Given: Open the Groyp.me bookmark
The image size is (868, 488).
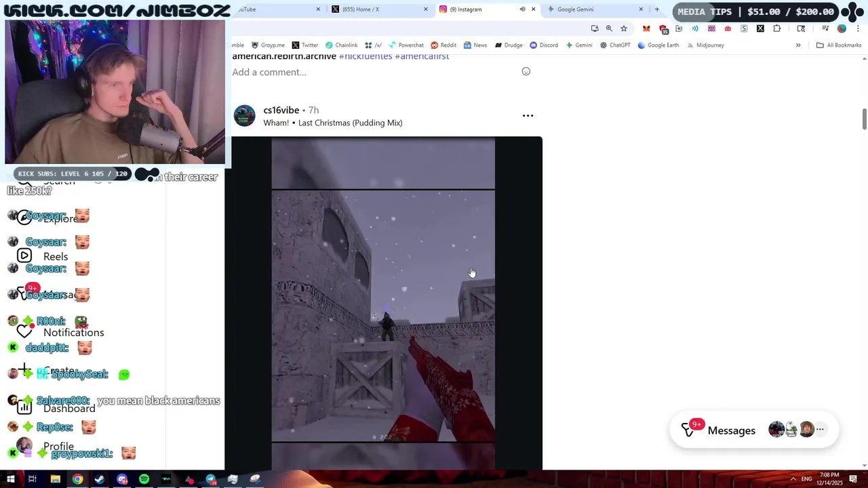Looking at the screenshot, I should click(x=268, y=45).
